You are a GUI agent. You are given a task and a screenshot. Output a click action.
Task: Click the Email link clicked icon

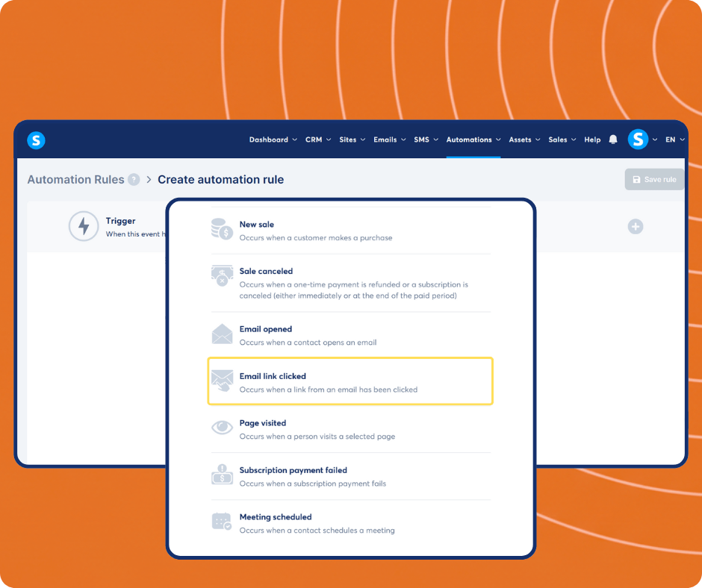[x=222, y=381]
